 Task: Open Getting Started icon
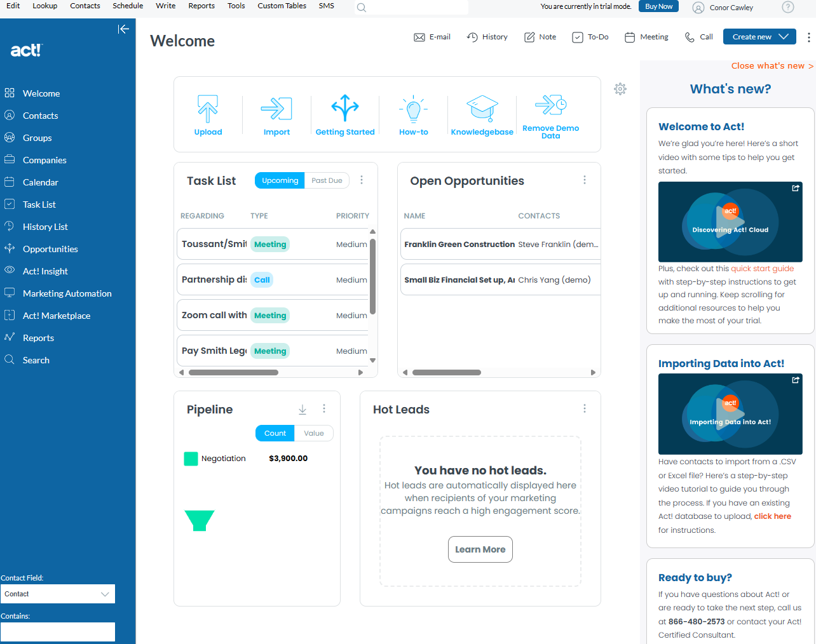pyautogui.click(x=345, y=108)
